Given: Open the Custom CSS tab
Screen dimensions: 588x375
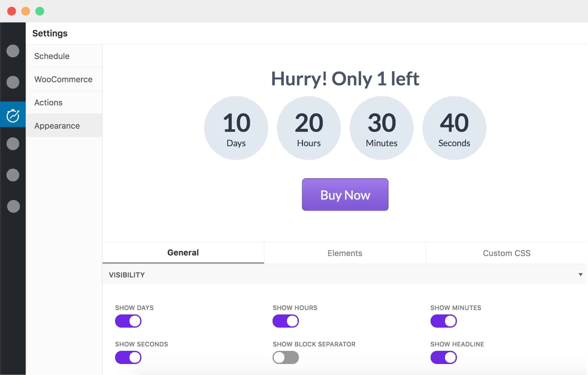Looking at the screenshot, I should point(506,253).
